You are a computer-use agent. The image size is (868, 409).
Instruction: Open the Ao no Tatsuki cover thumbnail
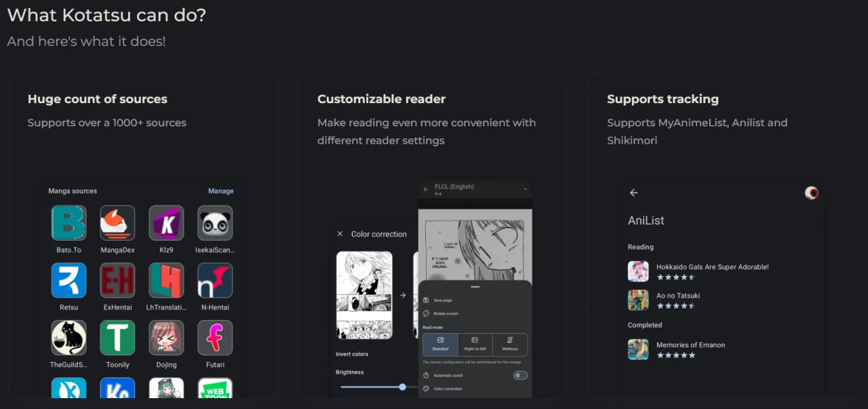638,300
